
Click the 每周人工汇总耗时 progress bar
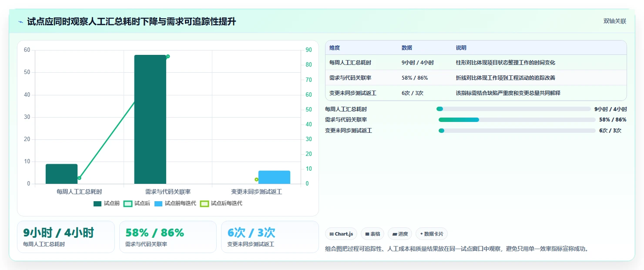(x=513, y=109)
